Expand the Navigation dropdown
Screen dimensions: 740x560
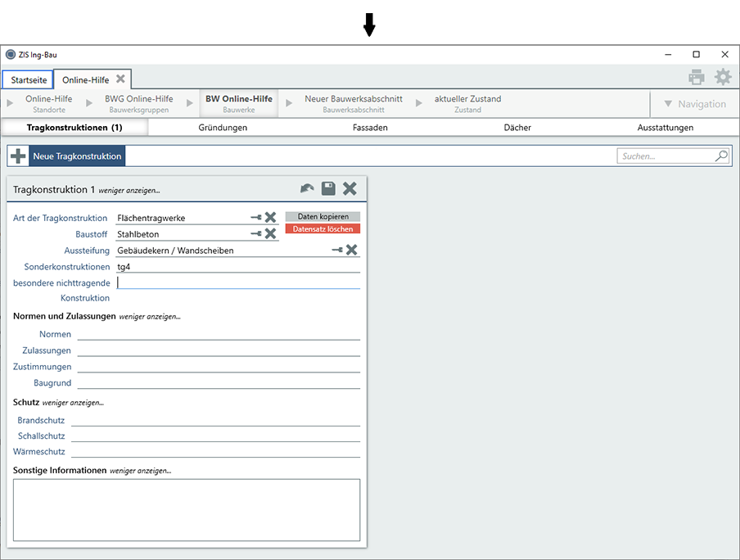pos(694,104)
